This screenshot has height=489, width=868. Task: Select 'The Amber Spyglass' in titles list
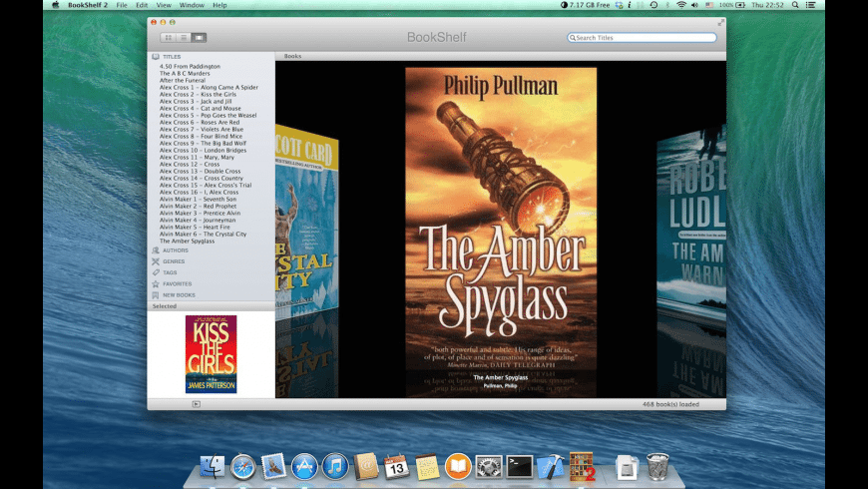(x=188, y=241)
